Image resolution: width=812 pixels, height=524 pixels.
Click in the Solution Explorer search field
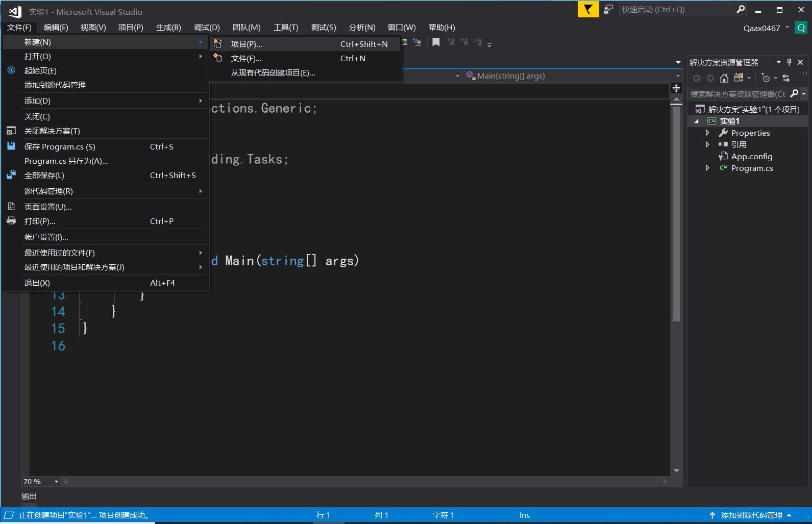point(738,94)
